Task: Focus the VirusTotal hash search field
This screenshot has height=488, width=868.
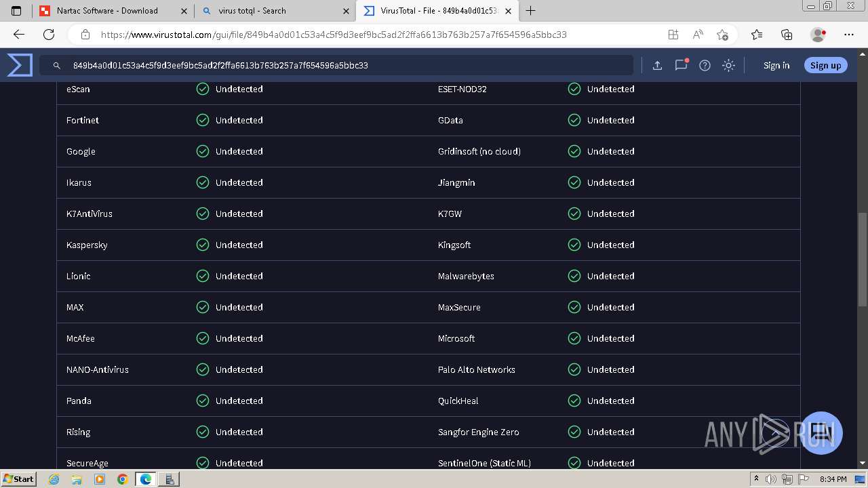Action: (336, 66)
